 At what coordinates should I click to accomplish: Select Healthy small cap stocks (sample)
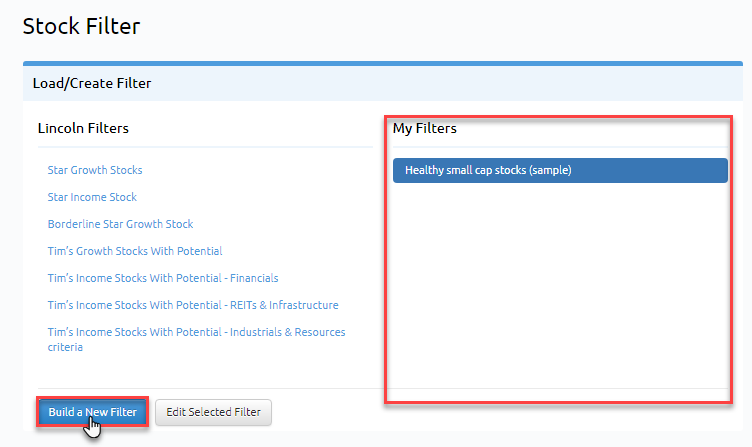pos(560,170)
